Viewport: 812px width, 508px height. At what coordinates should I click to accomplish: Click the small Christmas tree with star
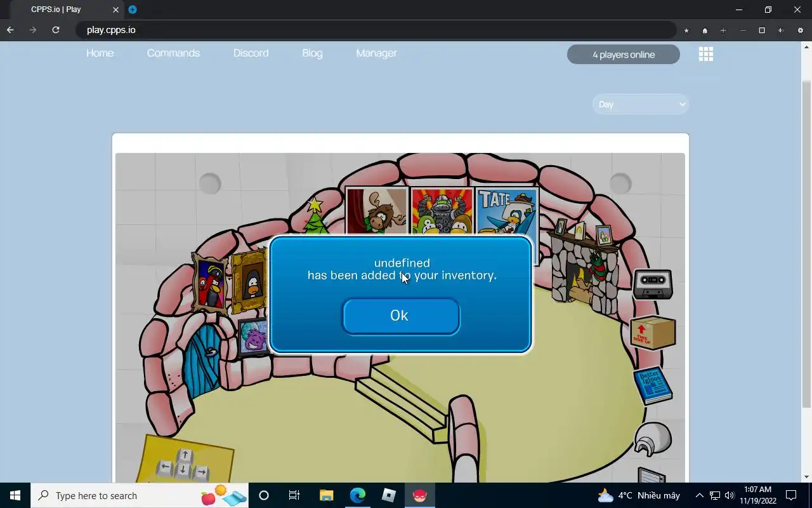pos(315,215)
